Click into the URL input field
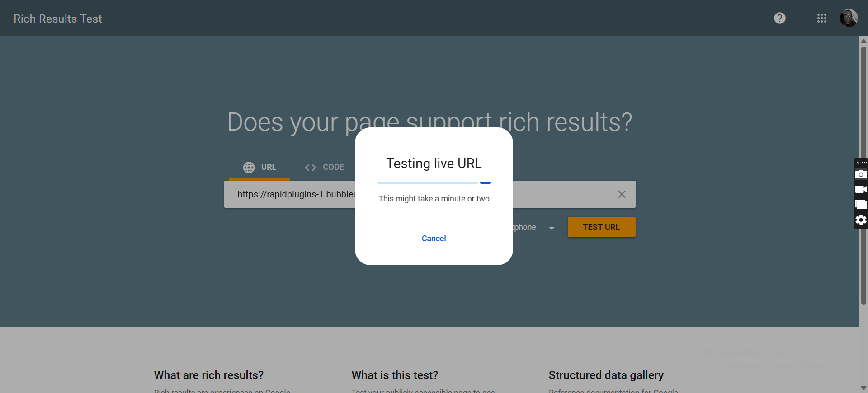The height and width of the screenshot is (393, 868). [x=294, y=194]
